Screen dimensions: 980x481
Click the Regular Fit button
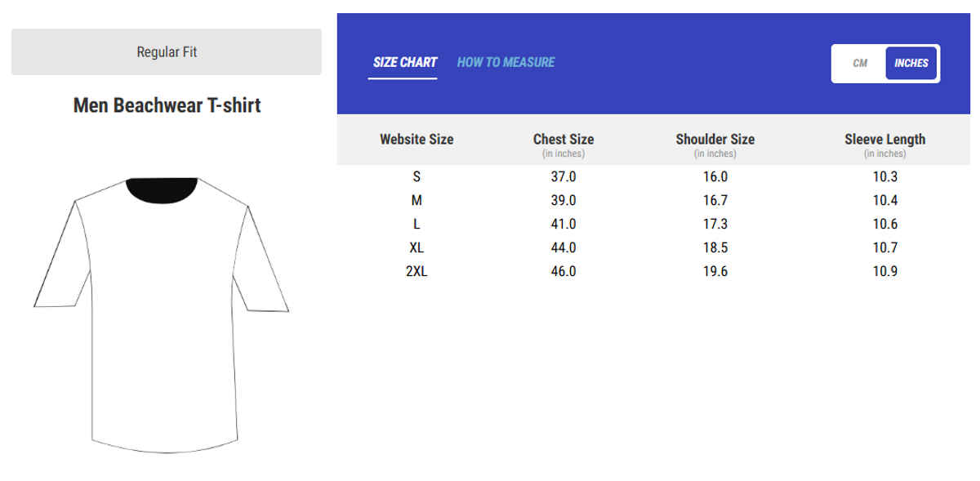pyautogui.click(x=167, y=52)
